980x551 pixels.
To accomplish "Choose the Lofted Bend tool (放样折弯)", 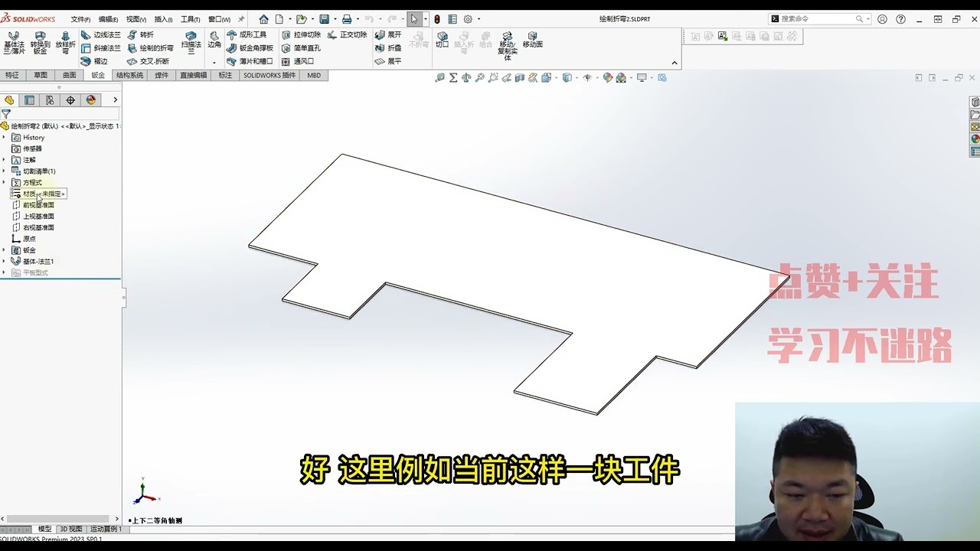I will 65,43.
